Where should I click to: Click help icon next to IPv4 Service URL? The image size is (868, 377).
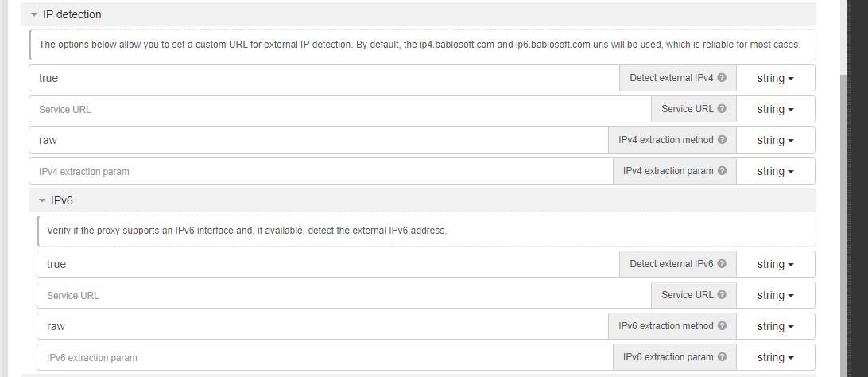coord(722,109)
